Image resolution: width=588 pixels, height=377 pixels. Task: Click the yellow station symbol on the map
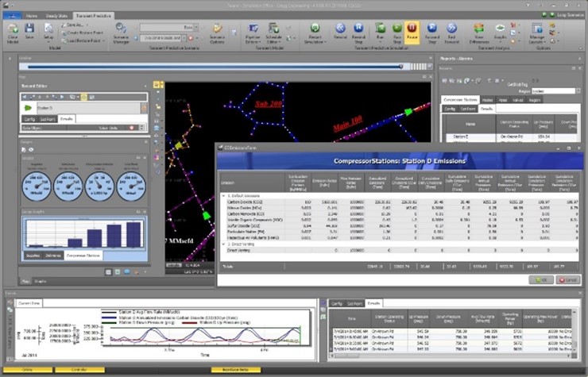(x=180, y=145)
